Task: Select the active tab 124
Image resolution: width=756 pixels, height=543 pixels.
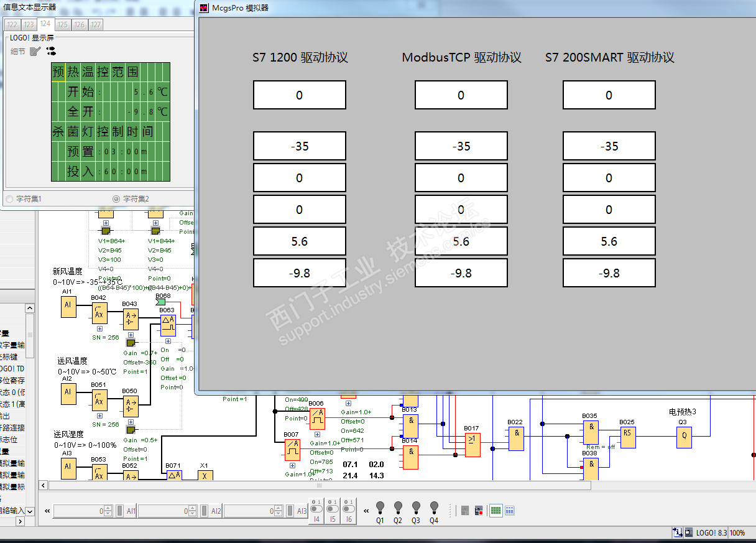Action: point(45,24)
